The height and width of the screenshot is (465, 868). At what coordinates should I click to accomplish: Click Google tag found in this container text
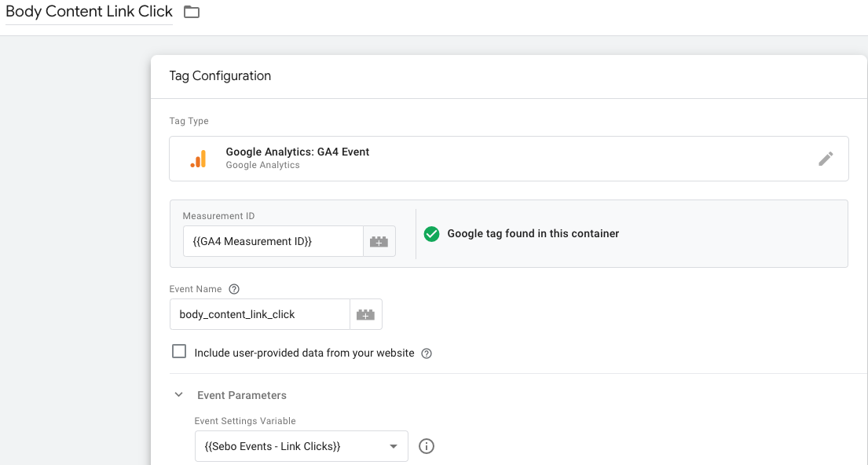533,233
